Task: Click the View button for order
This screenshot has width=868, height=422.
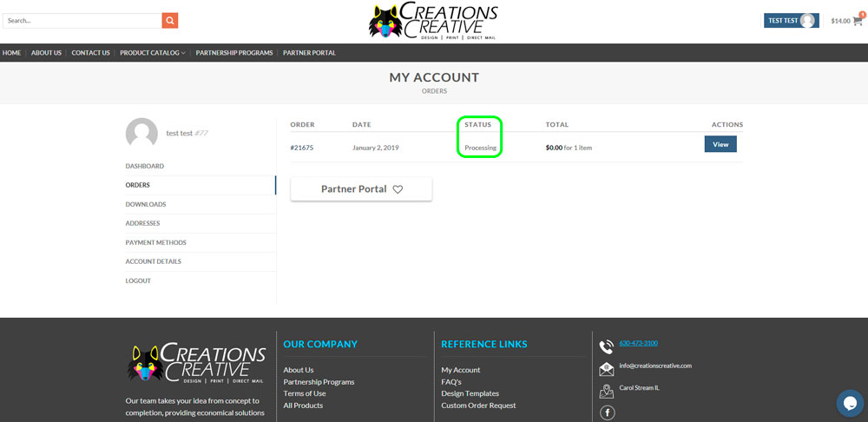Action: pos(720,144)
